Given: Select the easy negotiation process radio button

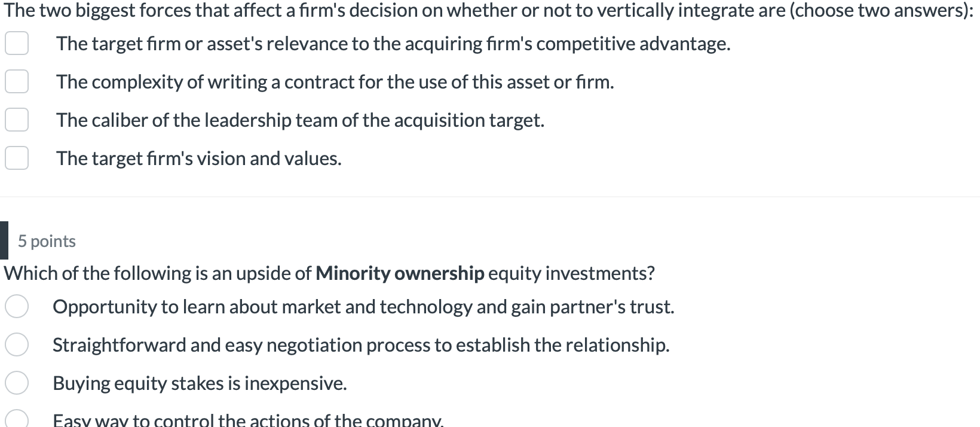Looking at the screenshot, I should (x=17, y=344).
